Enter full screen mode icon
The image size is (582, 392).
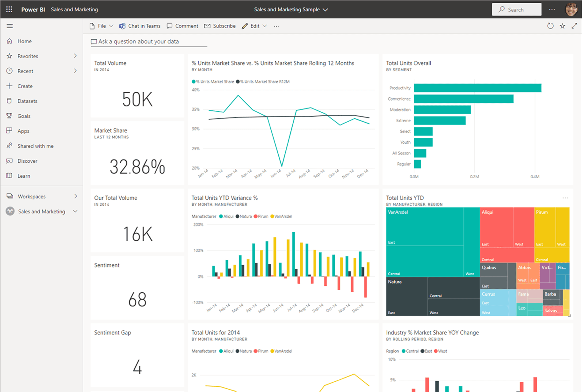pyautogui.click(x=574, y=26)
